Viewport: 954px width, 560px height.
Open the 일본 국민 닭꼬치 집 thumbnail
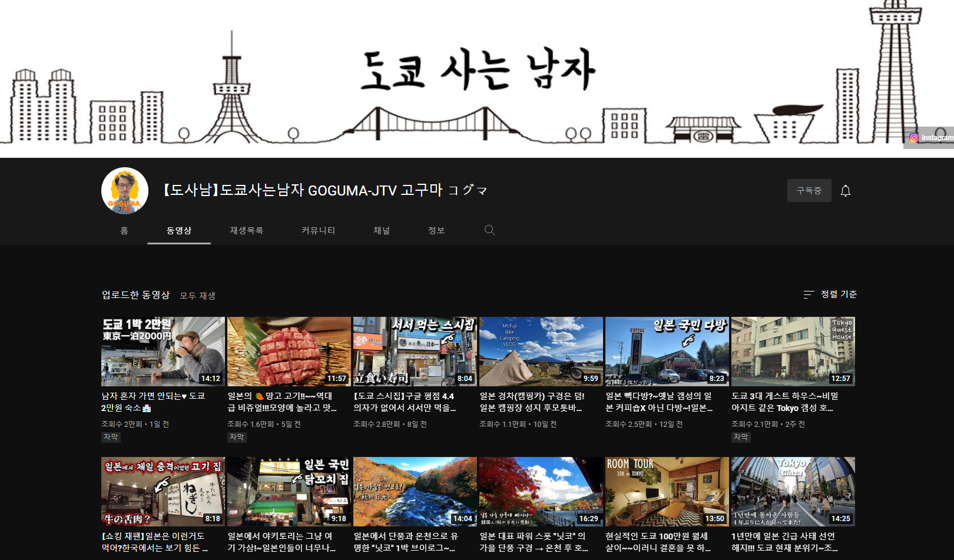289,492
